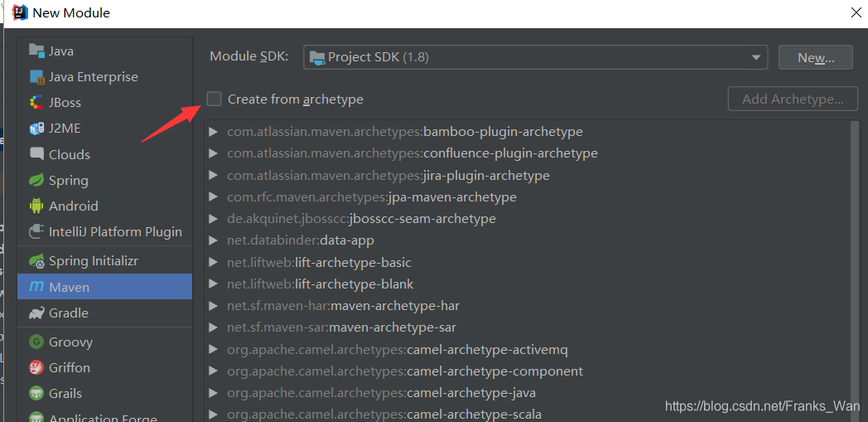The width and height of the screenshot is (868, 422).
Task: Select Gradle in the module list
Action: click(x=104, y=313)
